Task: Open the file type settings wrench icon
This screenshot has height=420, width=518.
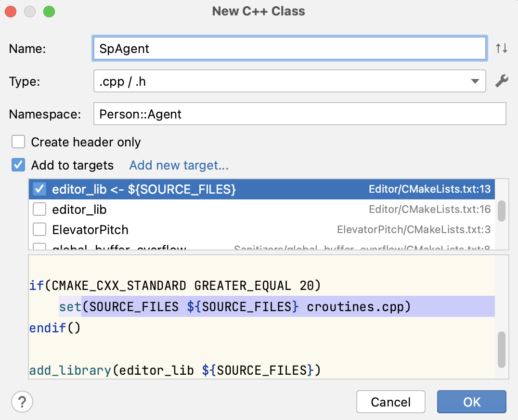Action: coord(502,81)
